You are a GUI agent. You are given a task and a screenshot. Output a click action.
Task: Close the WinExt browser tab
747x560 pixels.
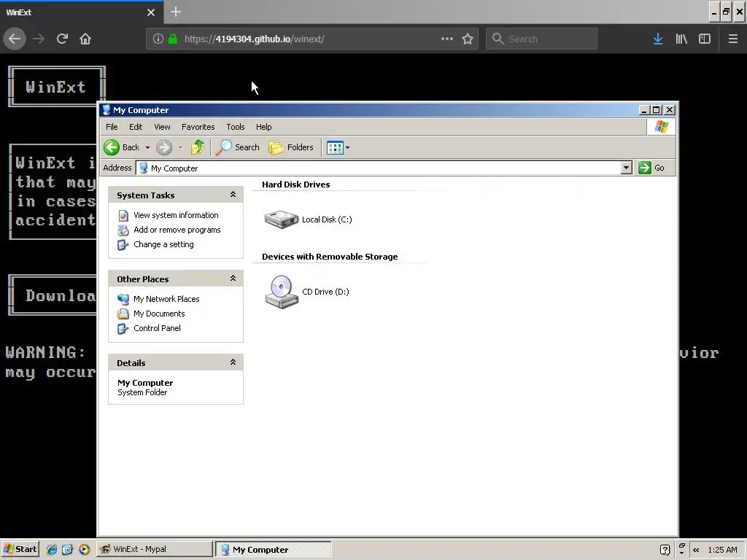coord(151,12)
